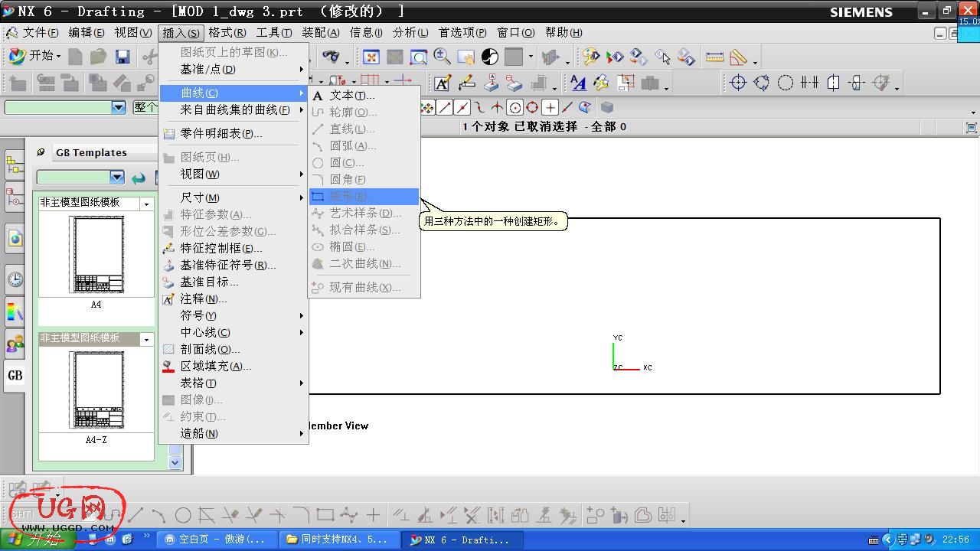Click the 3D Centerline icon
Viewport: 980px width, 551px height.
pyautogui.click(x=857, y=83)
